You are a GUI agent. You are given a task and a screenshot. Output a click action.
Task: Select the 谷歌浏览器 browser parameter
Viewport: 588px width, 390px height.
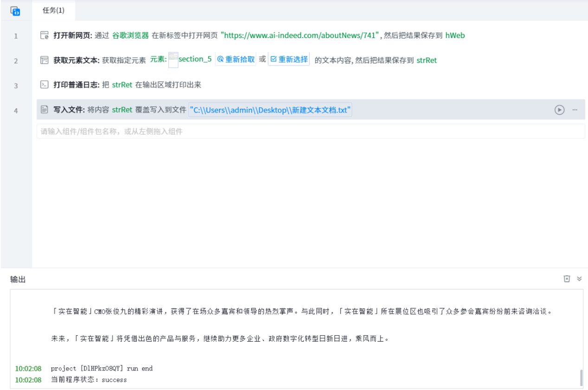click(130, 35)
